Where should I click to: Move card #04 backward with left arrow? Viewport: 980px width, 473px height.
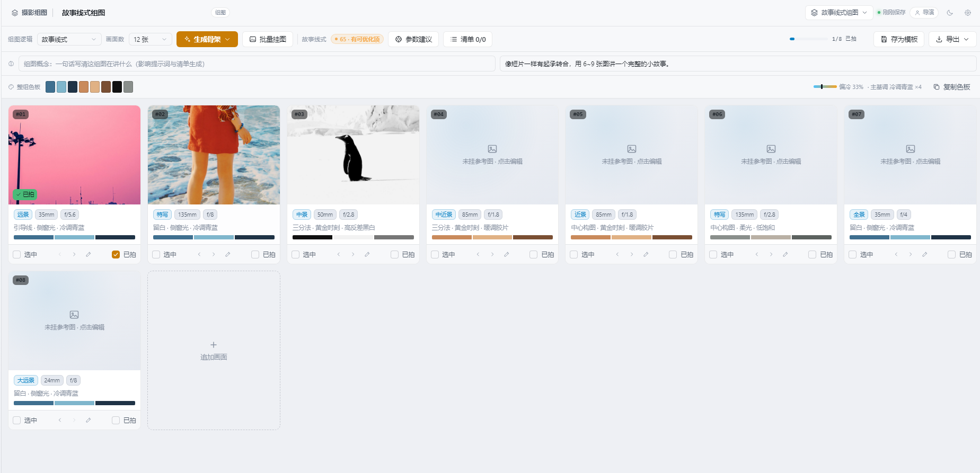(478, 254)
